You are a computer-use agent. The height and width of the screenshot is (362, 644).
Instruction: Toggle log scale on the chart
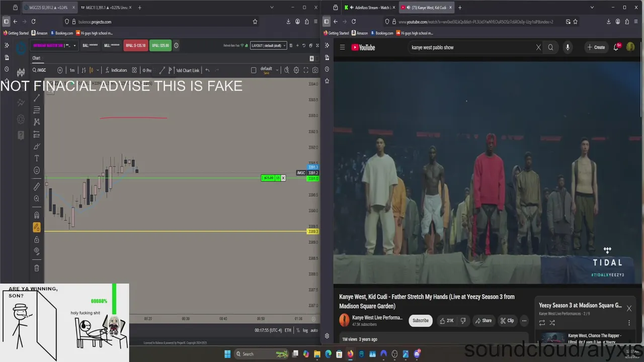pyautogui.click(x=306, y=330)
